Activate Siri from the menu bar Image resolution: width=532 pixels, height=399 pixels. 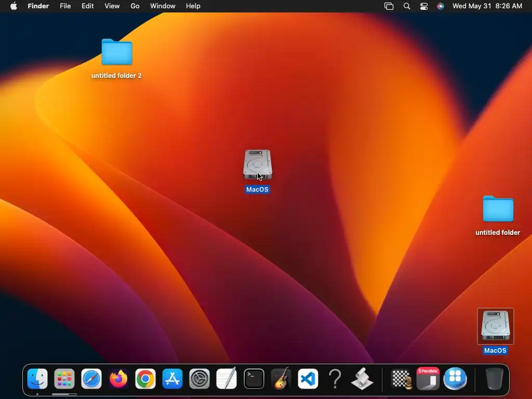pyautogui.click(x=441, y=6)
